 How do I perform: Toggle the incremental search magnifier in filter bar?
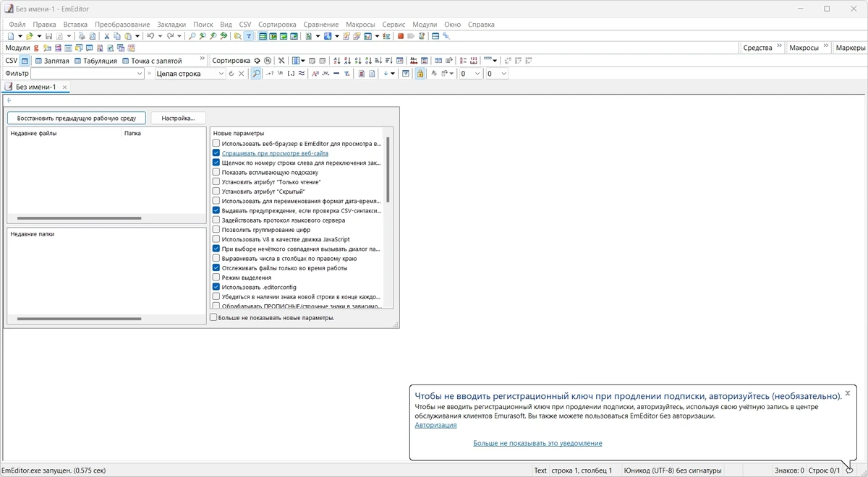click(x=256, y=74)
